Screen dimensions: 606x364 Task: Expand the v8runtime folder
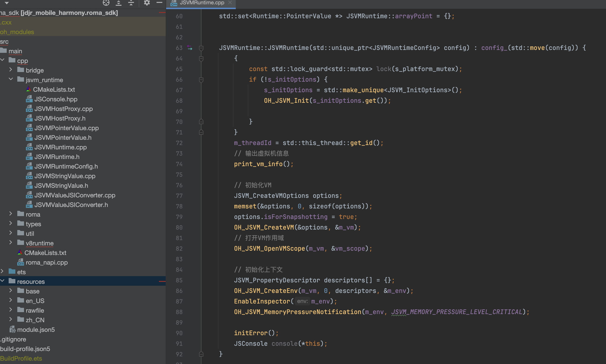pyautogui.click(x=11, y=243)
